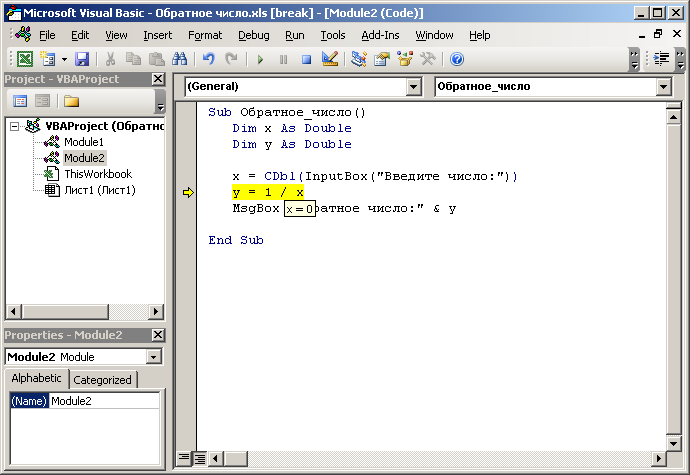
Task: Collapse VBAProject tree node
Action: pyautogui.click(x=15, y=126)
